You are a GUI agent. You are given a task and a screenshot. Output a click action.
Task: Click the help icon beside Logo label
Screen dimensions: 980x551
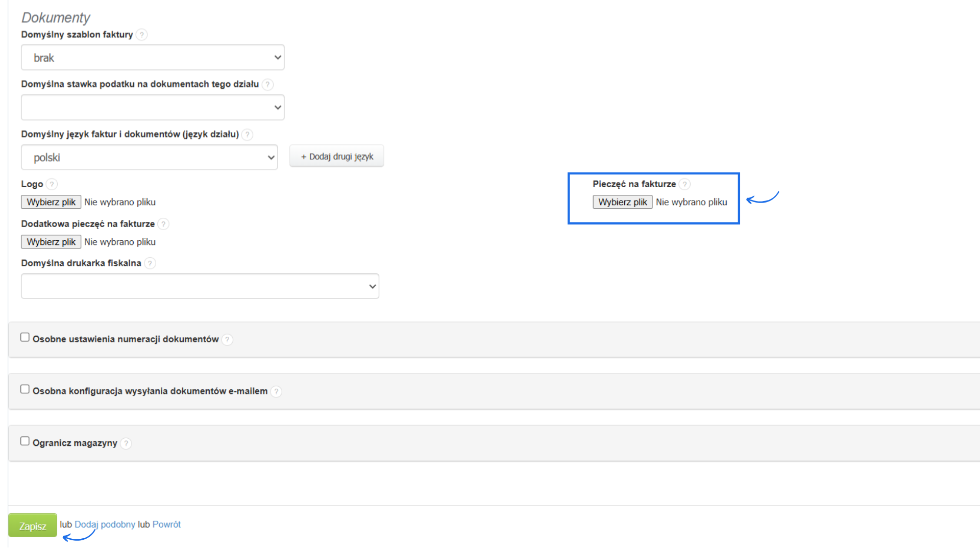tap(52, 184)
